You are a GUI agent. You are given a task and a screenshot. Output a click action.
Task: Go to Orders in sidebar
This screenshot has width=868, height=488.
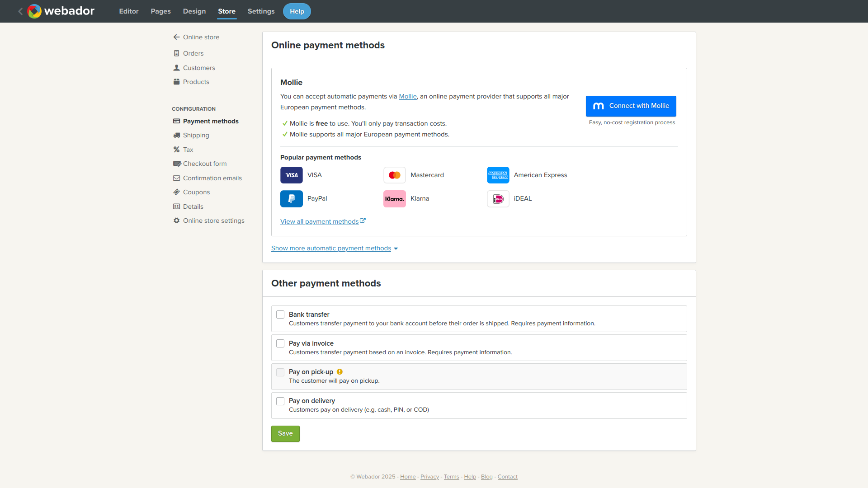click(193, 53)
